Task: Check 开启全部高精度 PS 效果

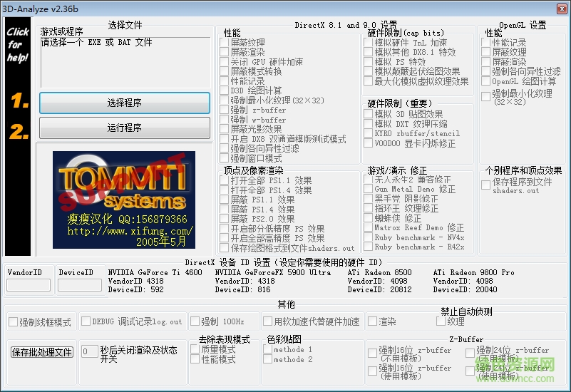Action: (225, 238)
